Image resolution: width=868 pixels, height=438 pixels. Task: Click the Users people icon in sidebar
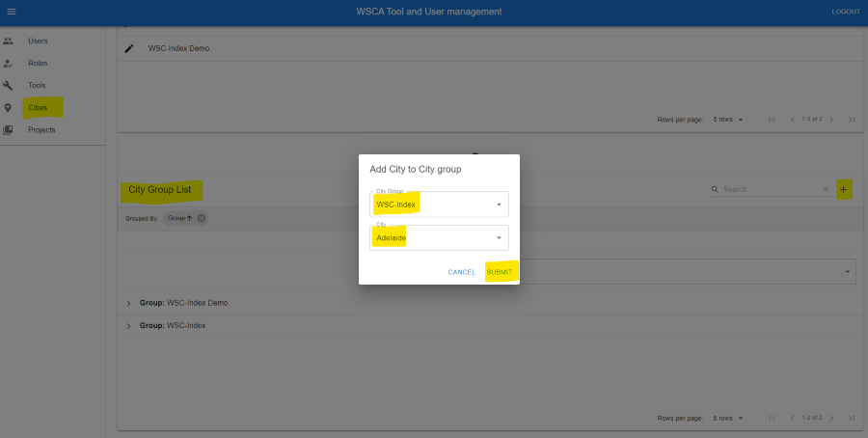(x=9, y=41)
